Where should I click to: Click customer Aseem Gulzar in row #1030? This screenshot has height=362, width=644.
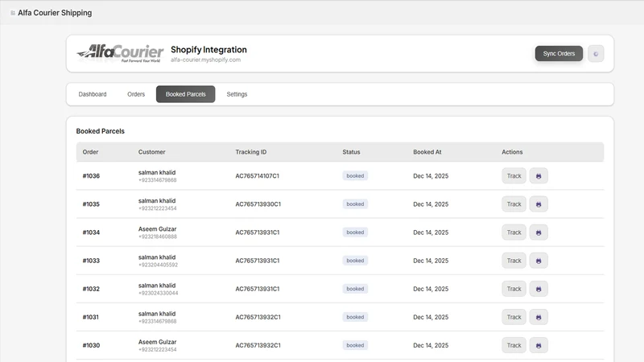click(157, 342)
